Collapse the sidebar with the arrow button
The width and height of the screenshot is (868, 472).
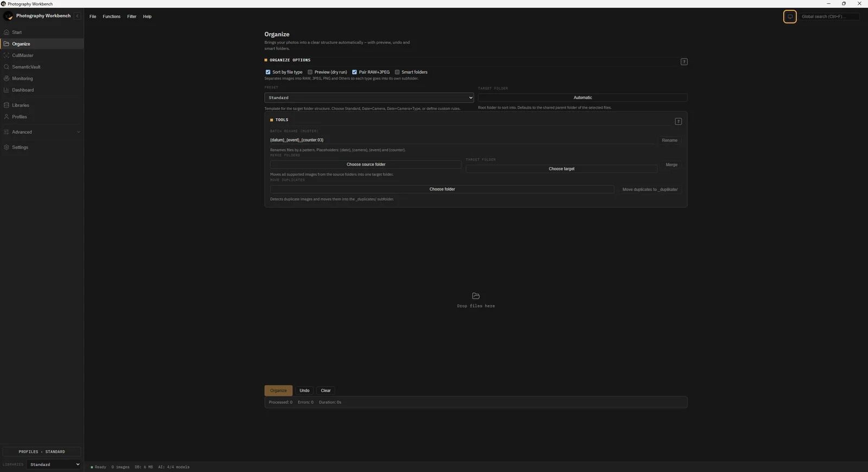(x=78, y=16)
